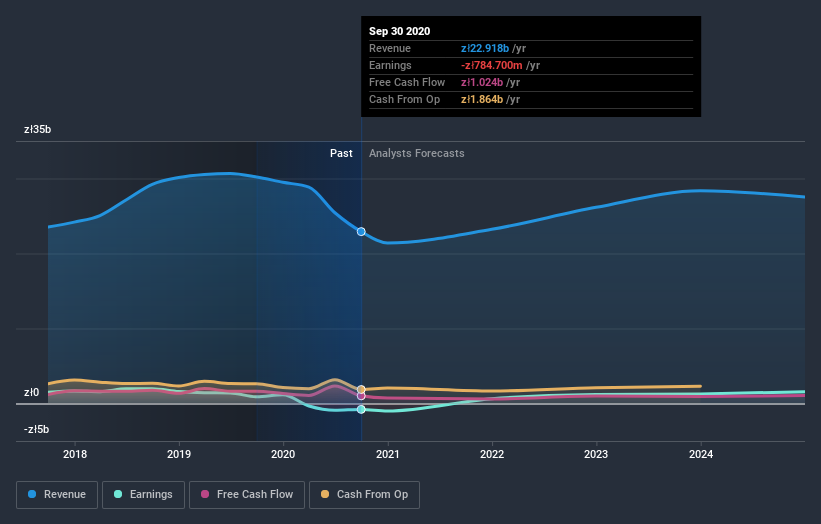Select the 2019 x-axis label

(179, 454)
